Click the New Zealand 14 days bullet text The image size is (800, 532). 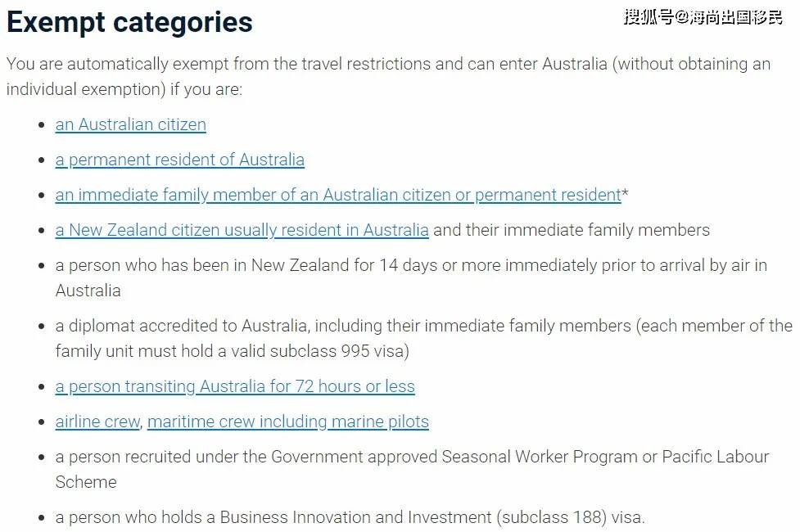tap(409, 266)
